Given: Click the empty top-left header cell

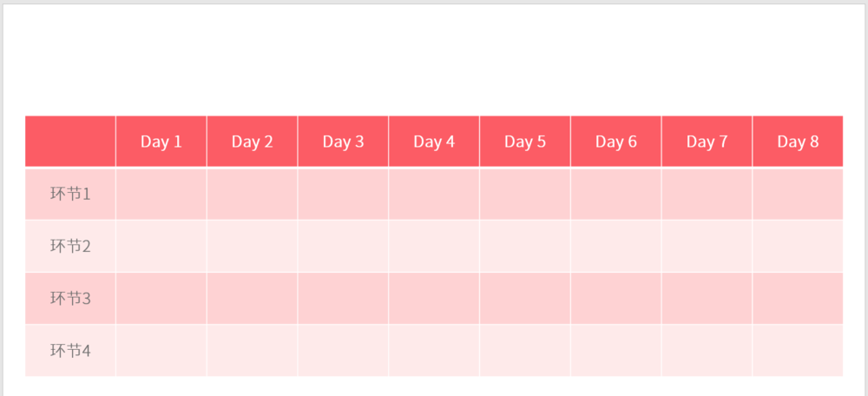Looking at the screenshot, I should click(70, 142).
